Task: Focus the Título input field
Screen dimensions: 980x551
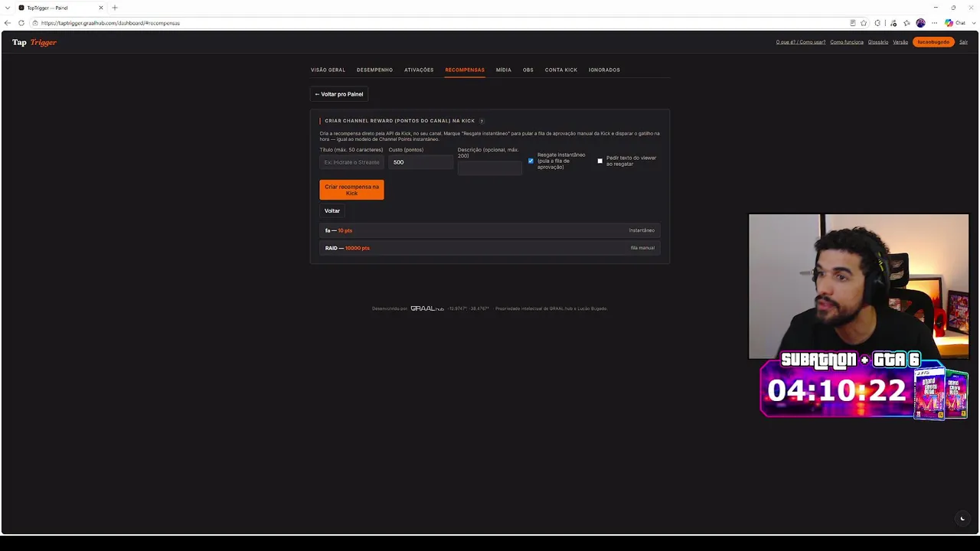Action: [351, 162]
